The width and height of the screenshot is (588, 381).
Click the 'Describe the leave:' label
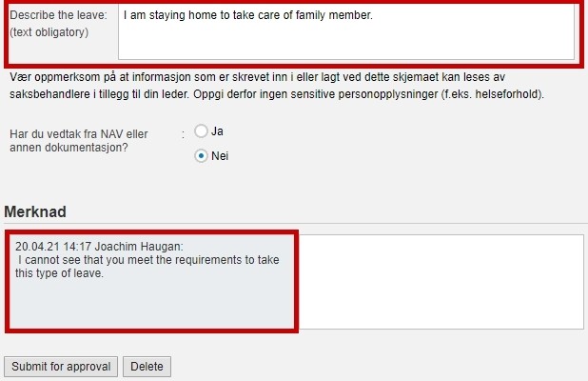[58, 15]
